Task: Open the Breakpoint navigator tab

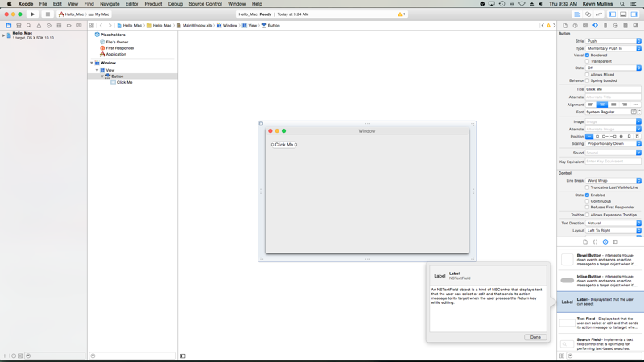Action: 69,26
